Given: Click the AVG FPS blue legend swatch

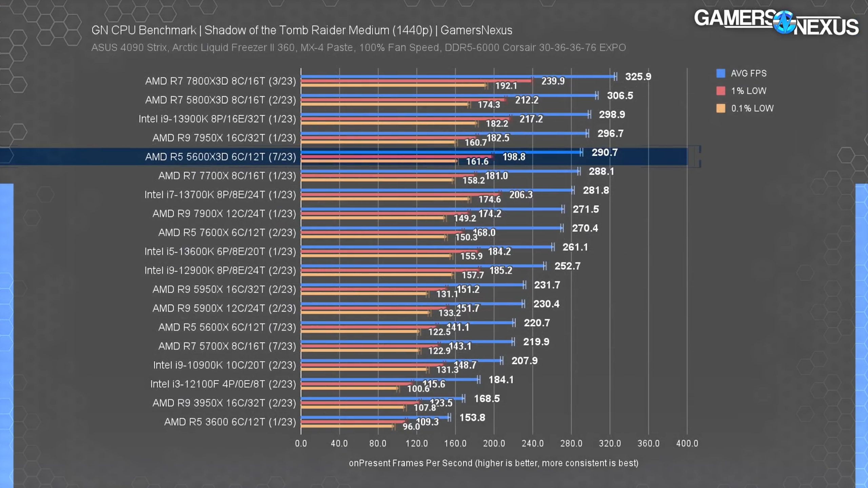Looking at the screenshot, I should click(x=721, y=73).
